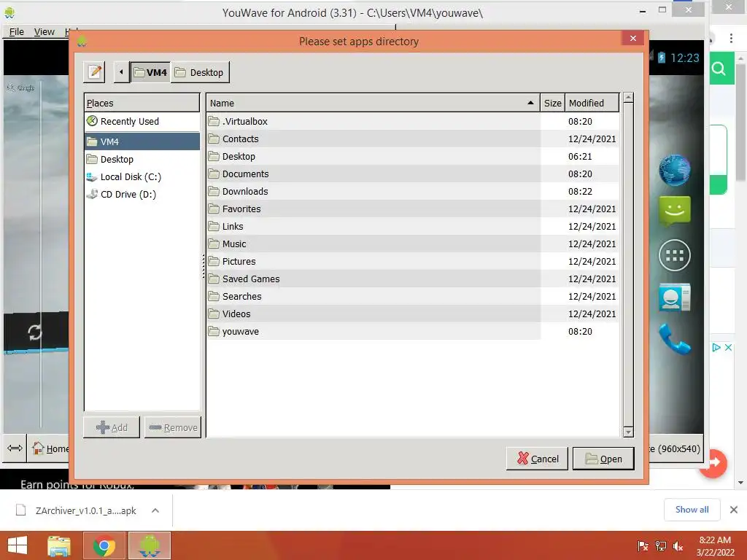Select the Videos folder
The image size is (747, 560).
click(x=413, y=314)
